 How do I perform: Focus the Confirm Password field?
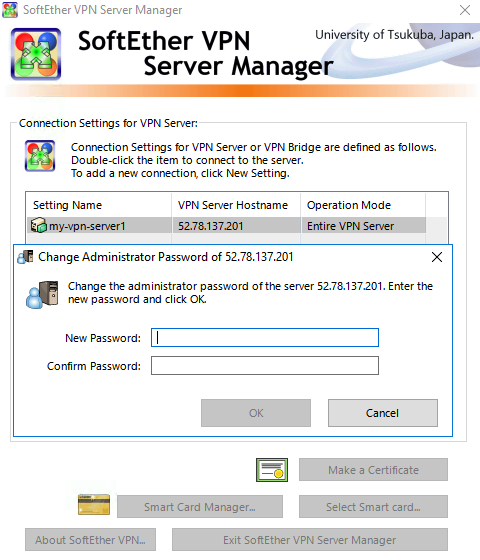pyautogui.click(x=265, y=365)
